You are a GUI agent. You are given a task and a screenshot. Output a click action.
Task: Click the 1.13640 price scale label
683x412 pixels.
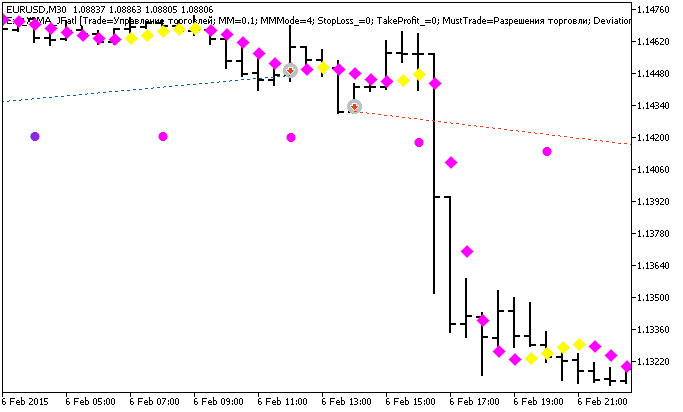pyautogui.click(x=653, y=266)
